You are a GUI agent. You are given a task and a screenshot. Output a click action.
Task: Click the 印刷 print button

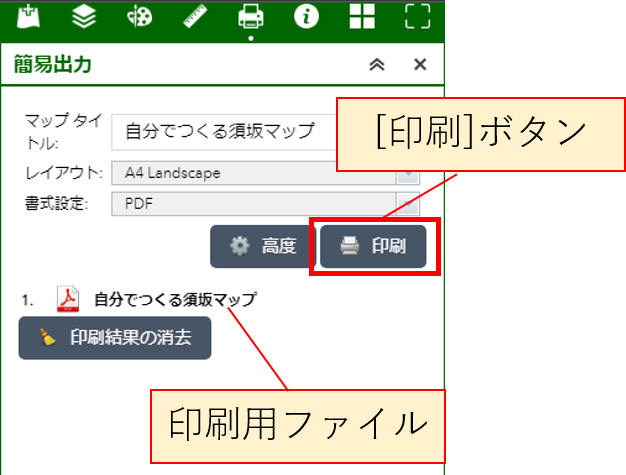pos(373,246)
